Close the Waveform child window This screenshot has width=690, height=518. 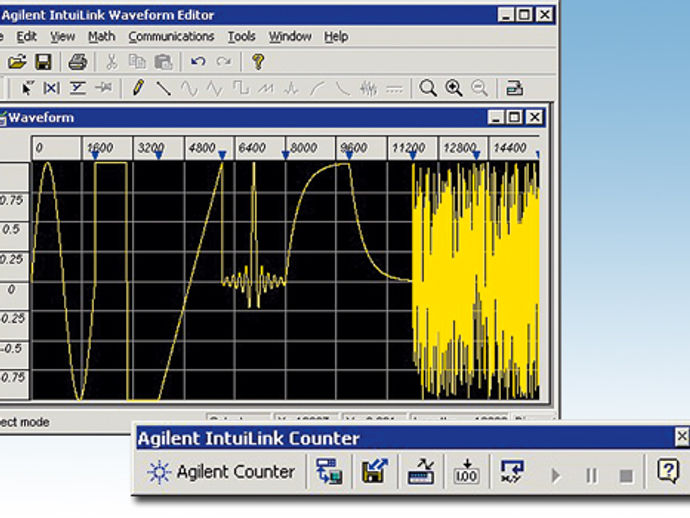click(x=535, y=118)
